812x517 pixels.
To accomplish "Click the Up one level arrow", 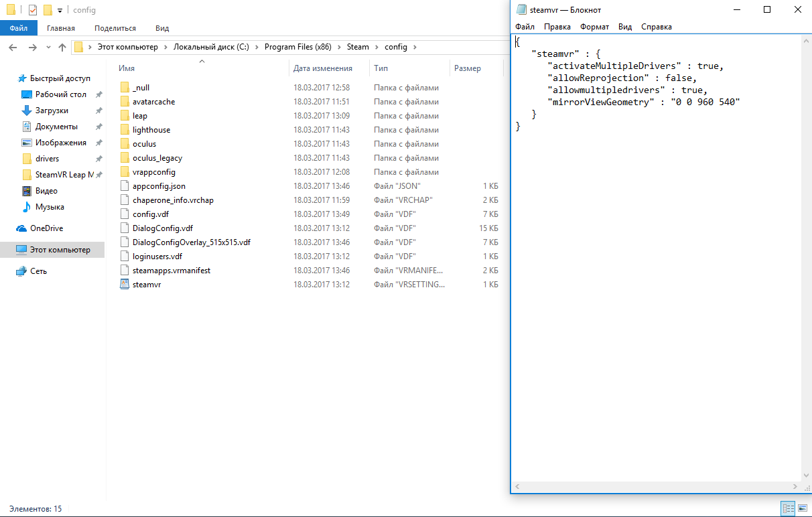I will coord(62,48).
